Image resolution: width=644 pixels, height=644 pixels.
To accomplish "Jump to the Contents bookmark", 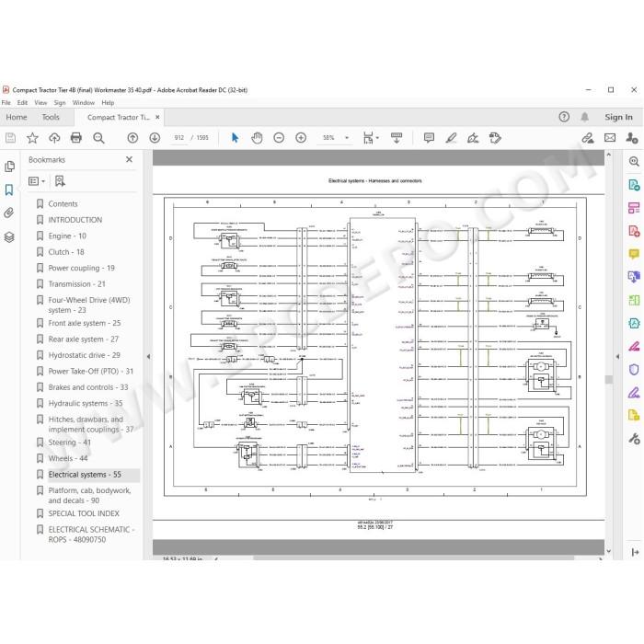I will click(63, 203).
